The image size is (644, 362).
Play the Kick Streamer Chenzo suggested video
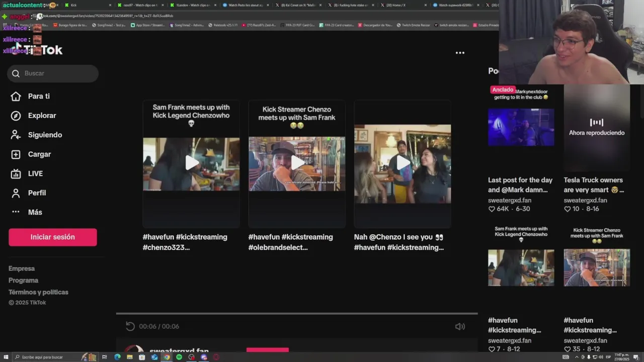tap(297, 164)
